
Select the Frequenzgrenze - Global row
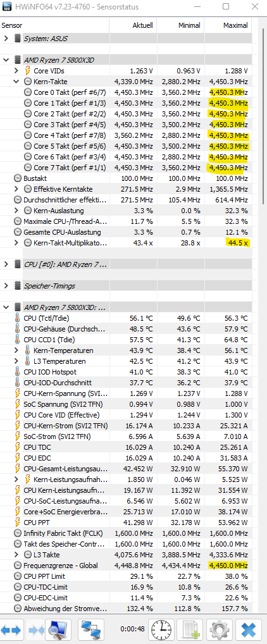(126, 566)
